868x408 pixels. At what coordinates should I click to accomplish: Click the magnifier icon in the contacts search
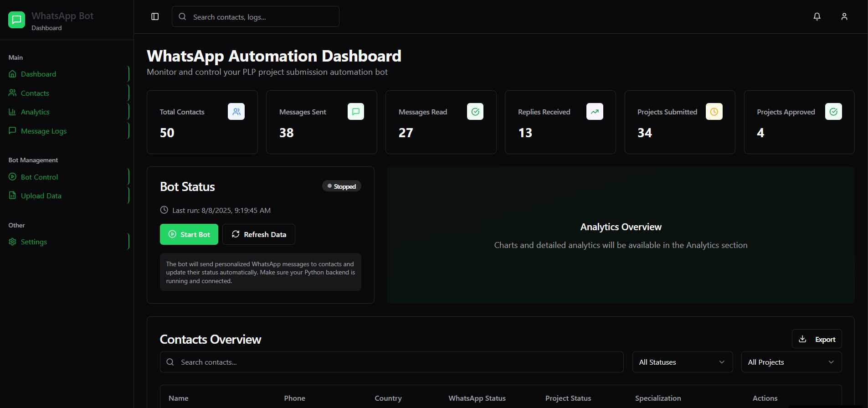coord(170,362)
